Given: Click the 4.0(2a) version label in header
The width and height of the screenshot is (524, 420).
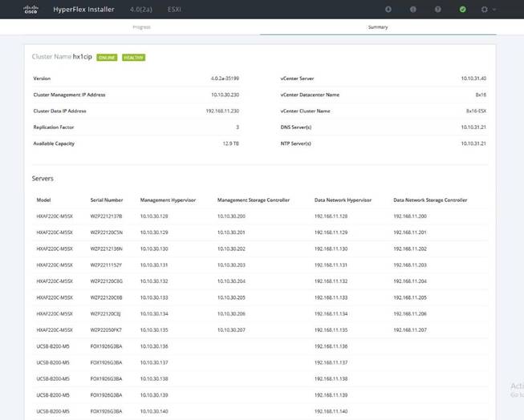Looking at the screenshot, I should (141, 10).
